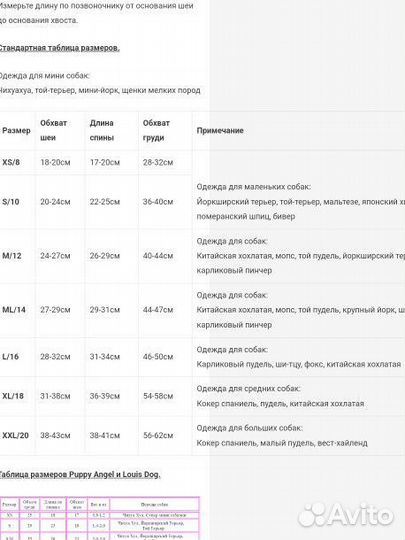Select the ML/14 size cell
Screen dimensions: 405x540
(14, 310)
